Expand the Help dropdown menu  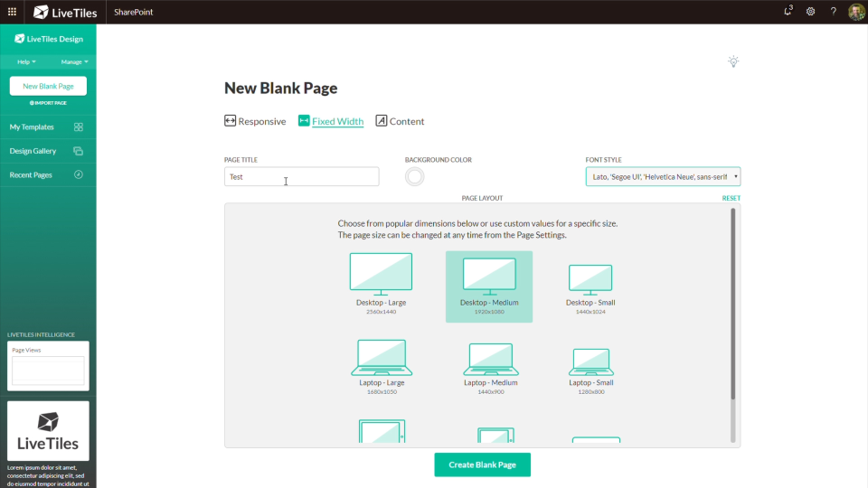(x=26, y=62)
